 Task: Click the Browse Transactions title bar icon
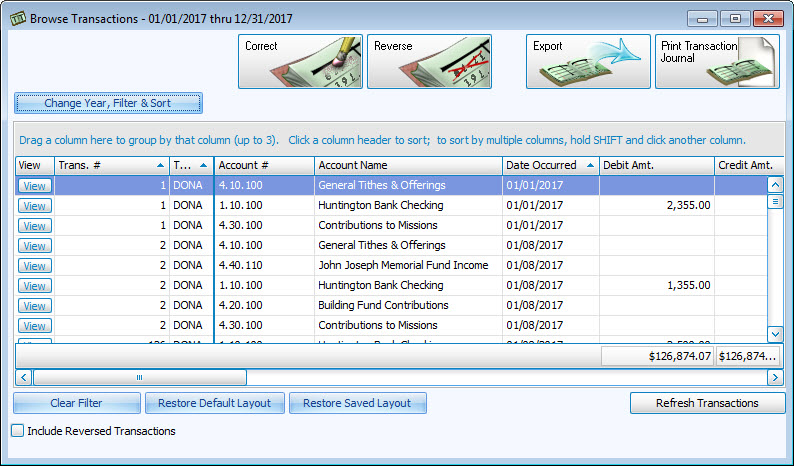click(16, 18)
